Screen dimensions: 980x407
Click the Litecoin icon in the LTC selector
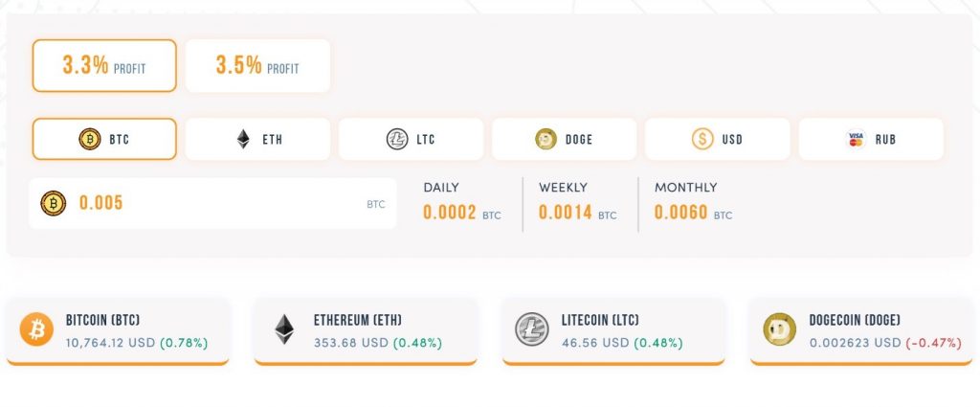[x=397, y=139]
